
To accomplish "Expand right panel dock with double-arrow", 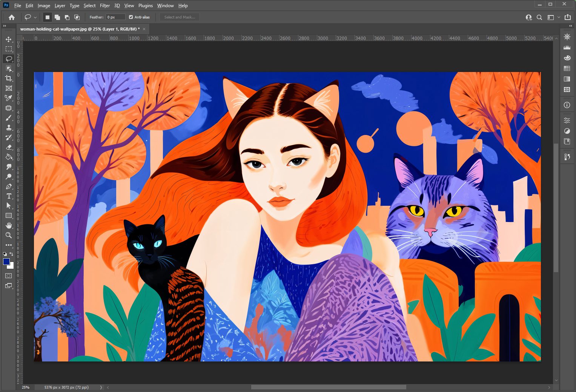I will click(571, 26).
